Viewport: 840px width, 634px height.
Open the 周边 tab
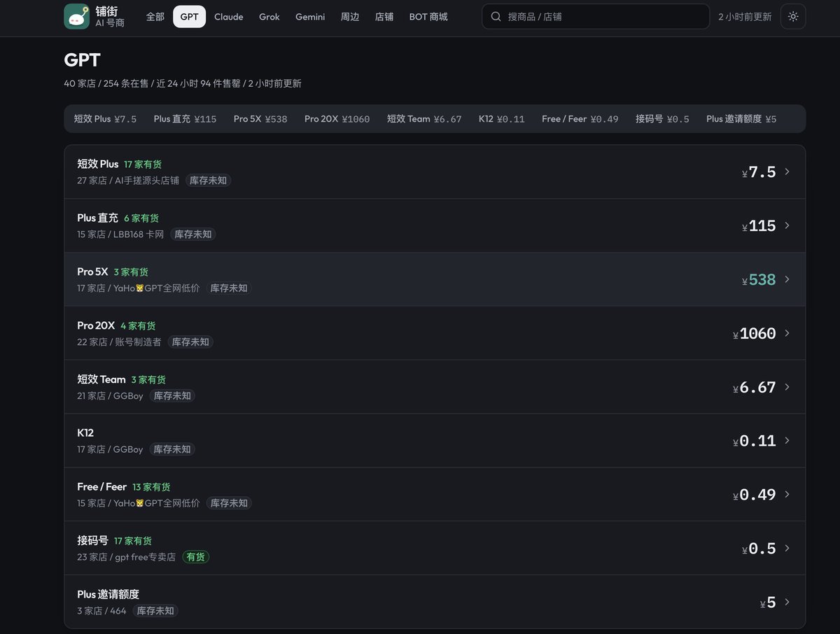pyautogui.click(x=350, y=16)
